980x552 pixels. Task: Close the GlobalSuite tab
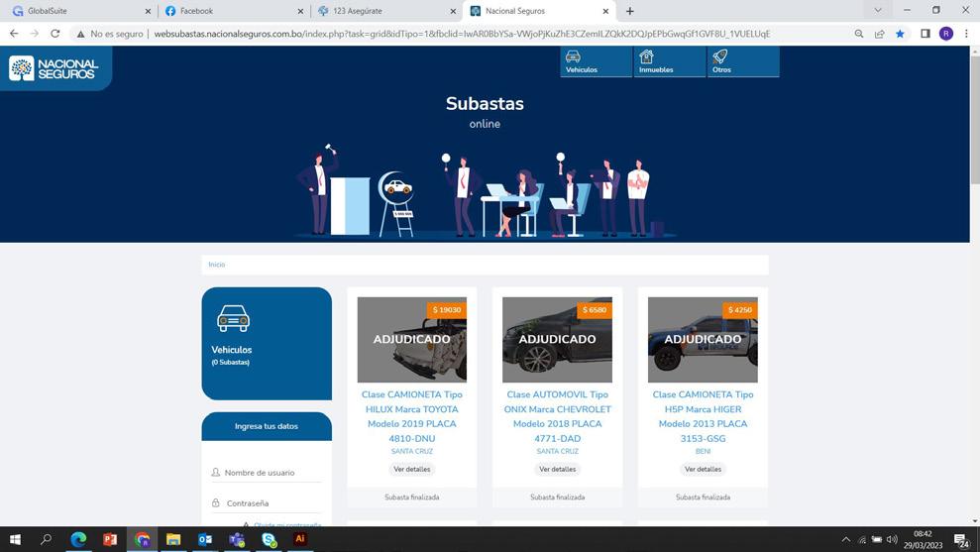click(148, 11)
